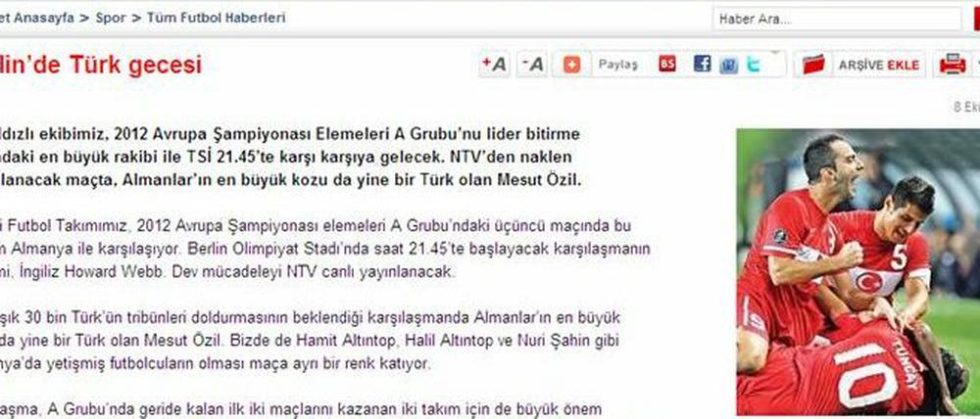Open the Turkish players celebration photo

click(858, 271)
